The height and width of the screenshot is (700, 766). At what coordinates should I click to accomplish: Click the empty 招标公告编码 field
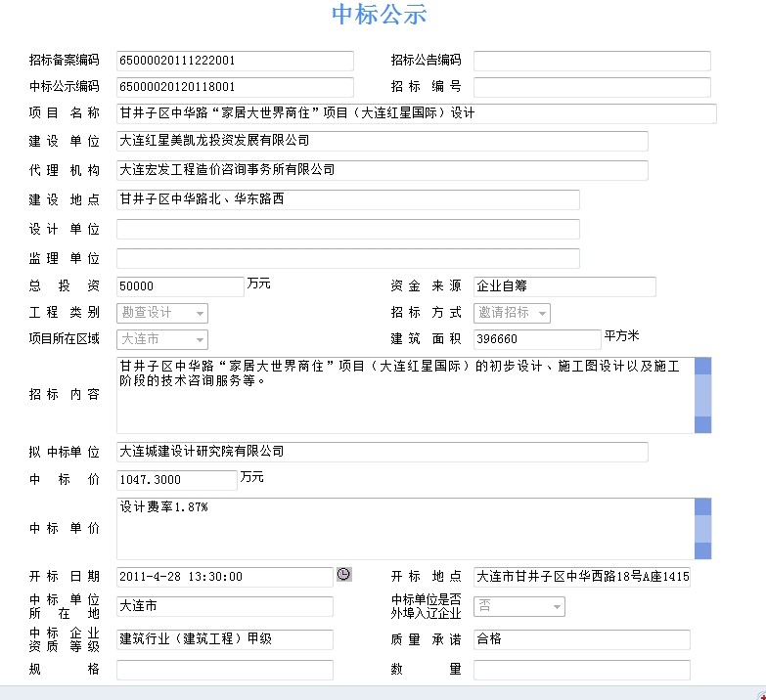pos(592,61)
